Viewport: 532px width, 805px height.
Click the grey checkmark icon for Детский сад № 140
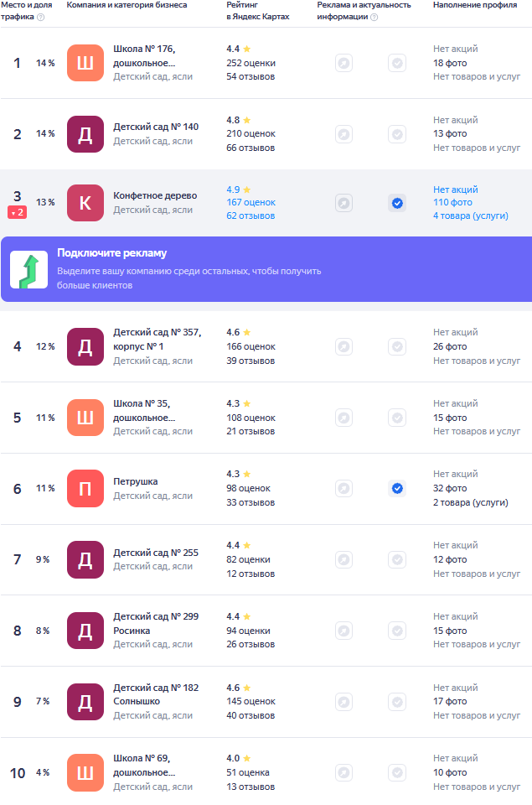397,134
